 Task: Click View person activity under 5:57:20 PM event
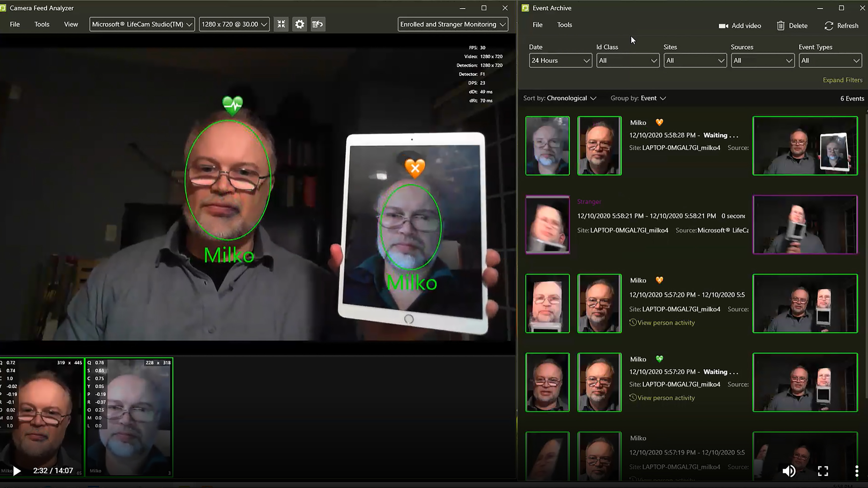(x=665, y=323)
